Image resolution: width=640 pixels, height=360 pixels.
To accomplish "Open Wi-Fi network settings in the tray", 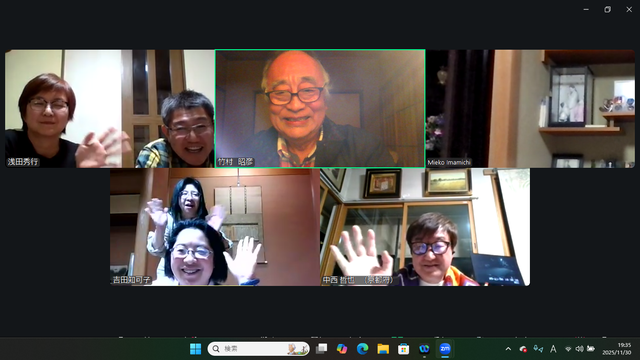I will [568, 349].
